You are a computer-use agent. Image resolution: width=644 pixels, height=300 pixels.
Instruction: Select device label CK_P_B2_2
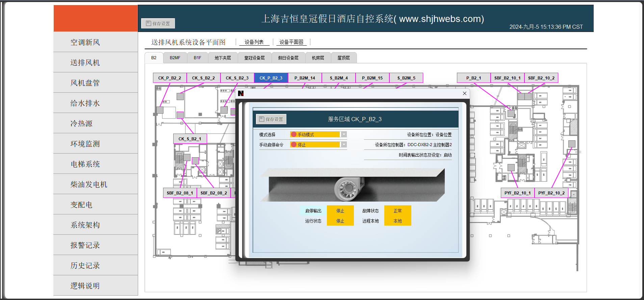point(170,78)
